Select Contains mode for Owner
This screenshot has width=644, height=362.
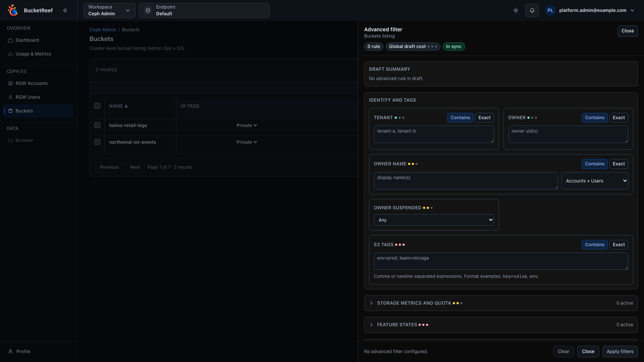594,118
